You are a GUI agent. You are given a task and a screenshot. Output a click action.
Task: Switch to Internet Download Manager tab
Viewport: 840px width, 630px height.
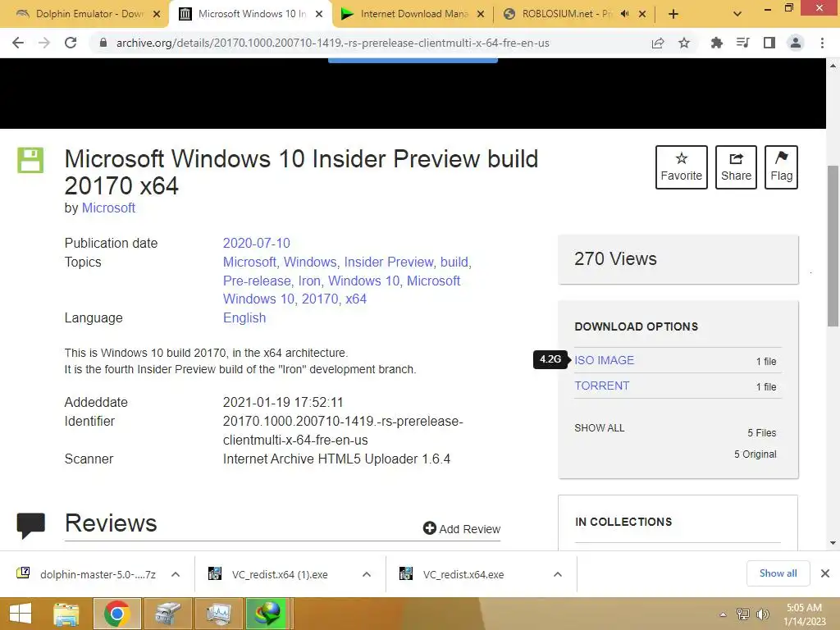coord(413,14)
